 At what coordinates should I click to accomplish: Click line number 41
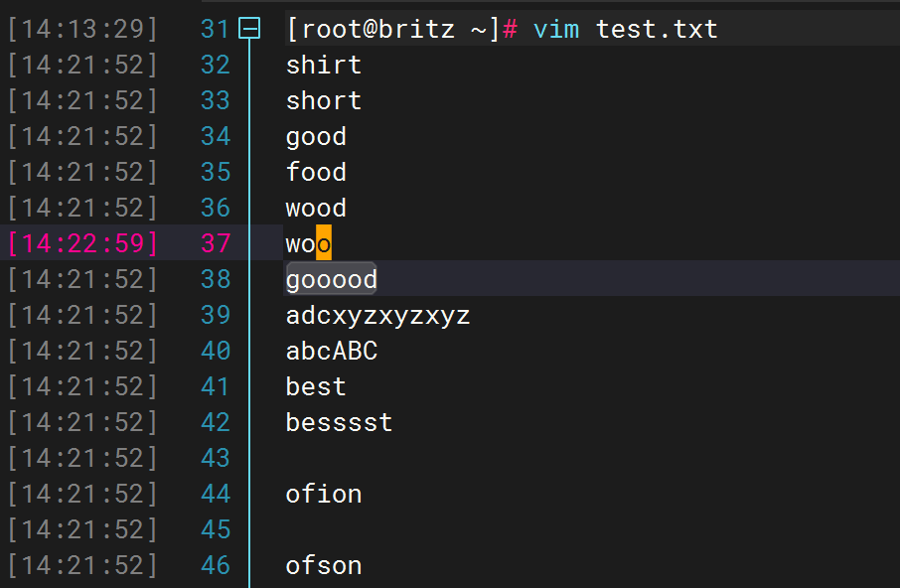coord(216,386)
